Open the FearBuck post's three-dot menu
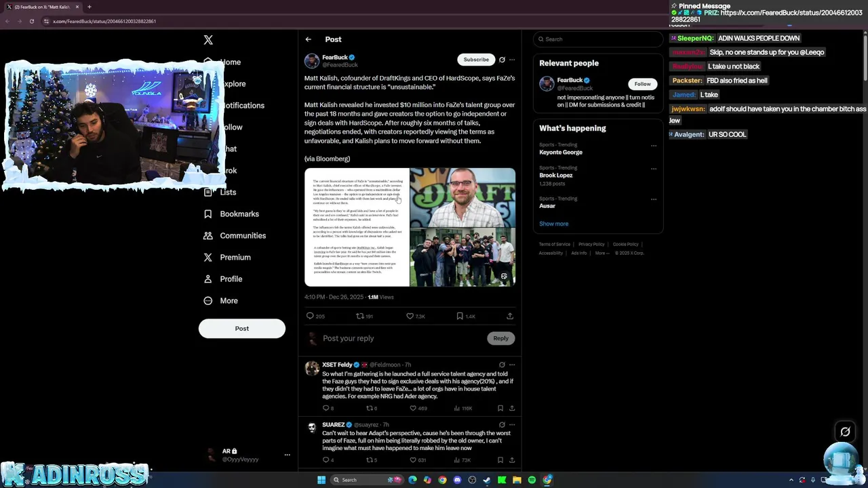 (512, 60)
